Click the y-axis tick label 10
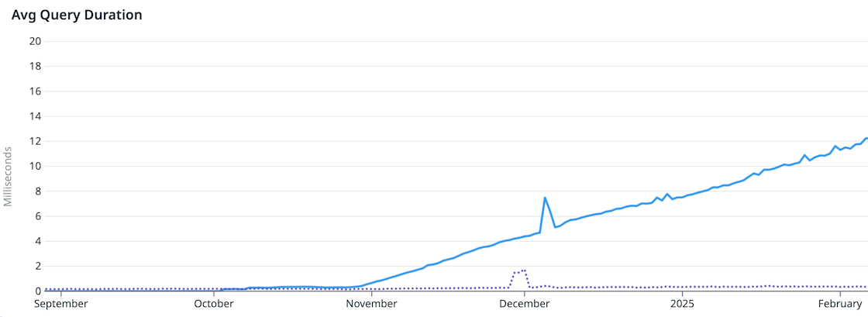This screenshot has width=868, height=317. (34, 166)
